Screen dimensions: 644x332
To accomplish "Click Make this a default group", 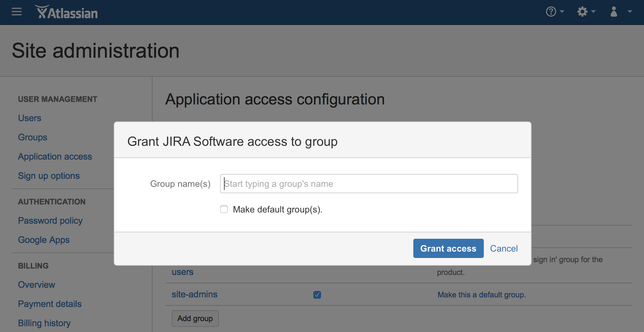I will pyautogui.click(x=482, y=295).
